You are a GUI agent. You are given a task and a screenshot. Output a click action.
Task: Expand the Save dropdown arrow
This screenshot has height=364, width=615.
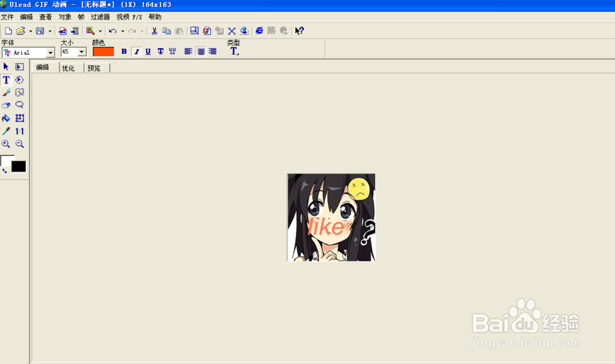point(50,31)
